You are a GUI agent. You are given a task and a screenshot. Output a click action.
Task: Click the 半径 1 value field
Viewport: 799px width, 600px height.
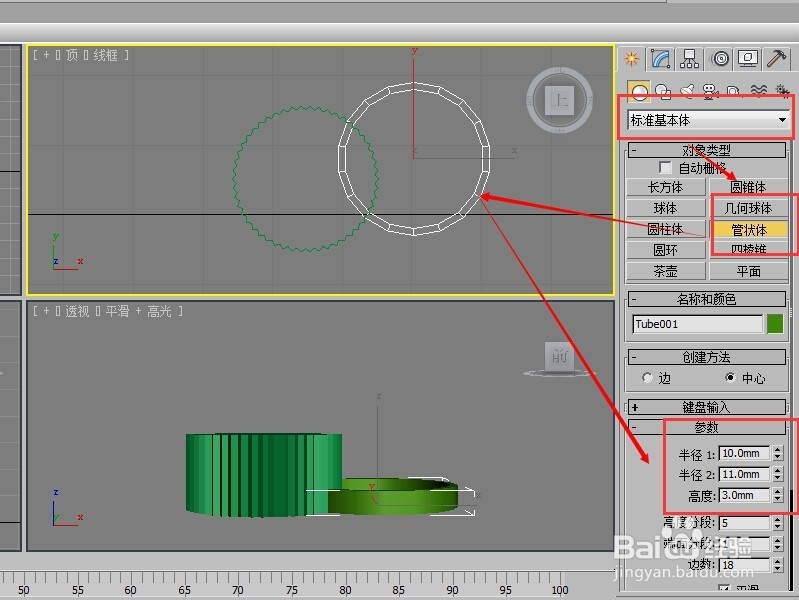pyautogui.click(x=744, y=453)
